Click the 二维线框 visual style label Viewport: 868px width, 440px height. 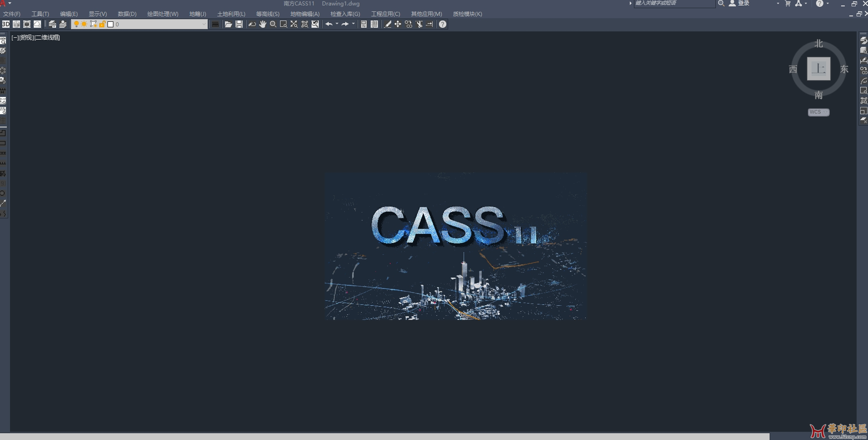(x=48, y=38)
